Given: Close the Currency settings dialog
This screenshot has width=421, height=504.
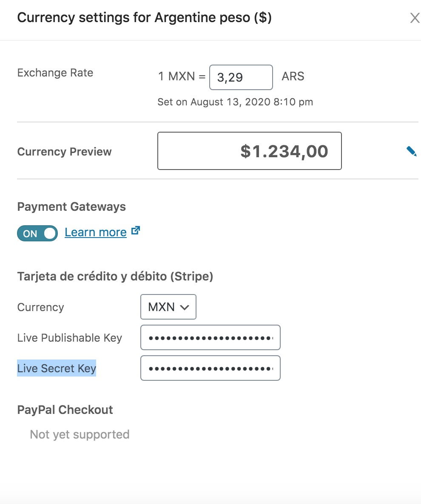Looking at the screenshot, I should click(x=414, y=18).
